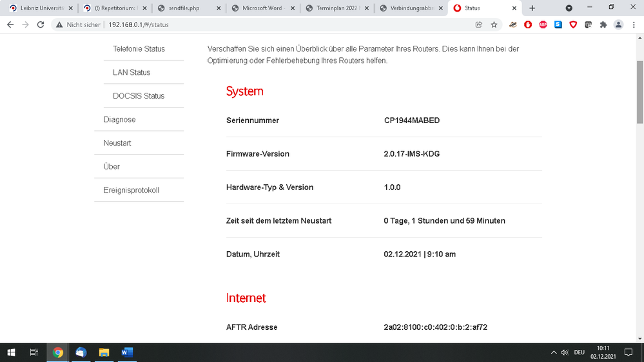Open the Ereignisprotokoll menu item
Viewport: 644px width, 362px height.
point(131,190)
